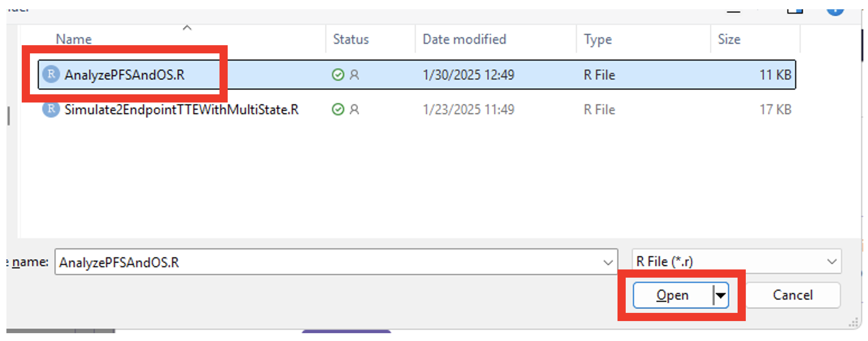This screenshot has width=868, height=341.
Task: Click the R icon beside AnalyzePFSAndOS.R
Action: [51, 74]
